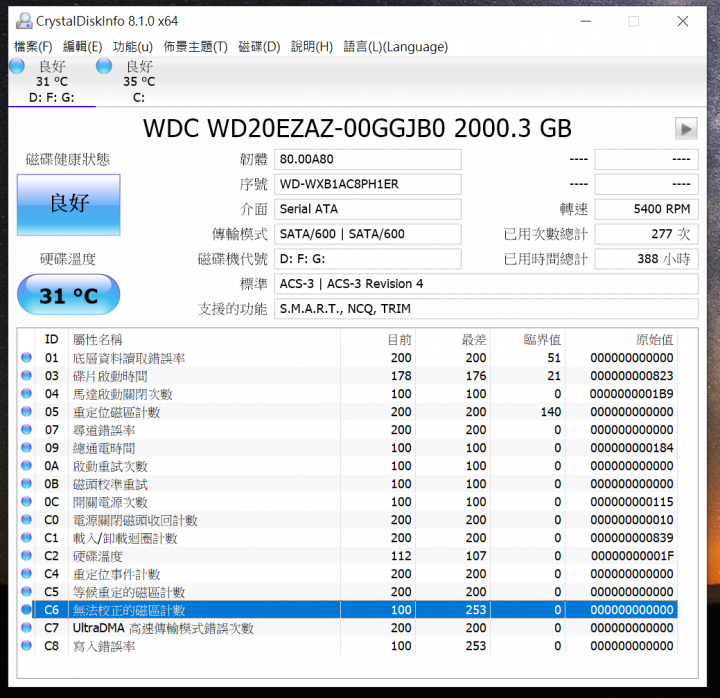The image size is (720, 698).
Task: Select the 硬碟溫度 attribute row
Action: (x=348, y=556)
